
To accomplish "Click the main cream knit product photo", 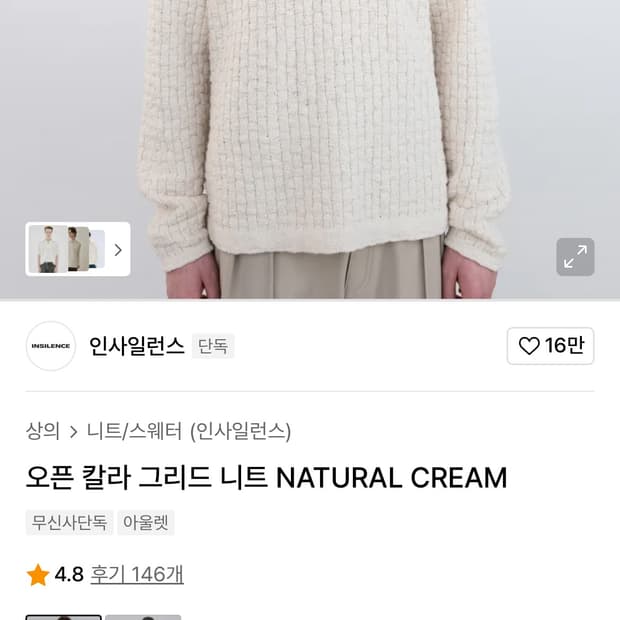I will coord(320,130).
